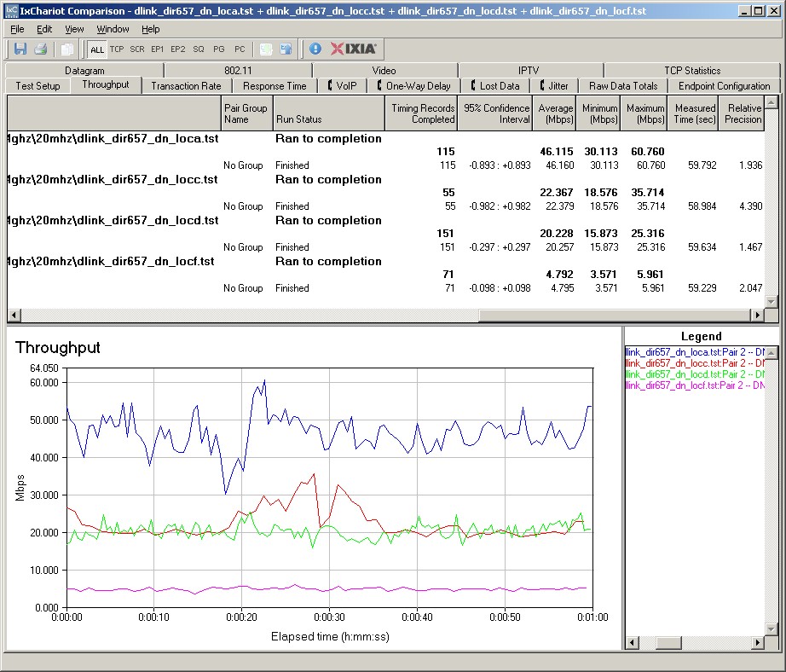This screenshot has height=672, width=786.
Task: Click the Run Status column header
Action: [x=329, y=113]
